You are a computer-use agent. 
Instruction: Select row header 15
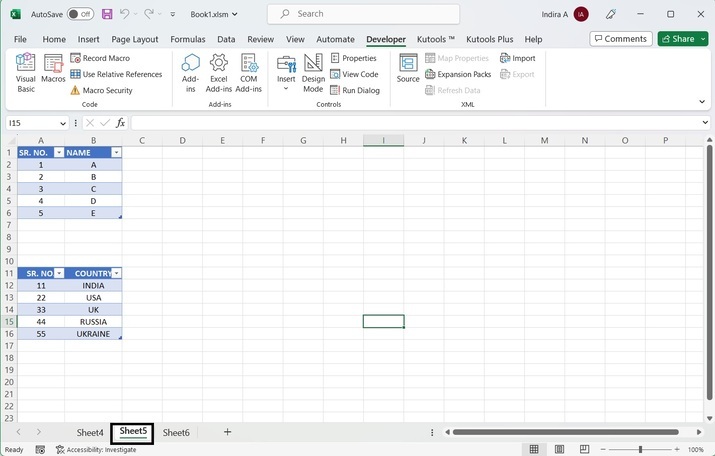9,321
